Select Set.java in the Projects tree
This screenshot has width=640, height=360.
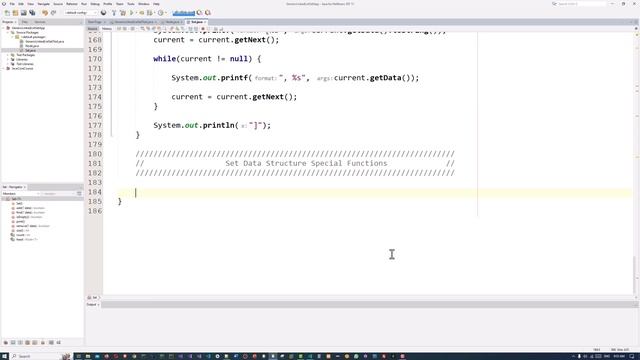[x=30, y=50]
